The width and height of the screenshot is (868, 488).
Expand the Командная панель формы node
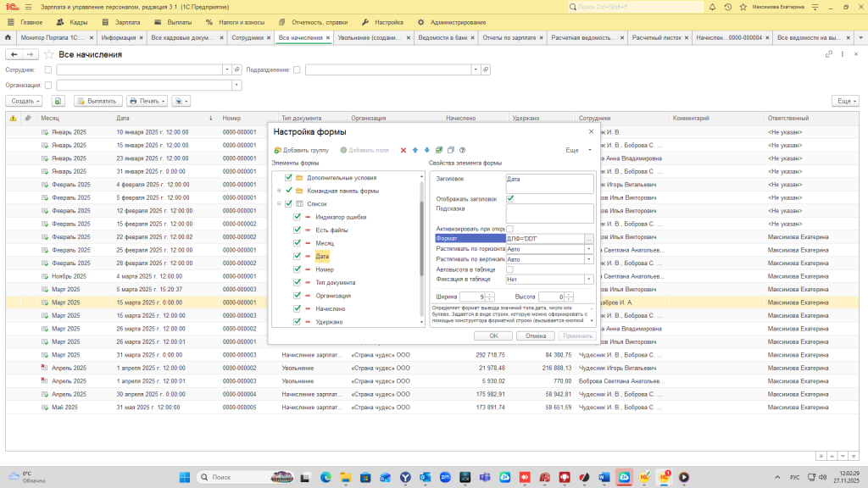(x=279, y=191)
